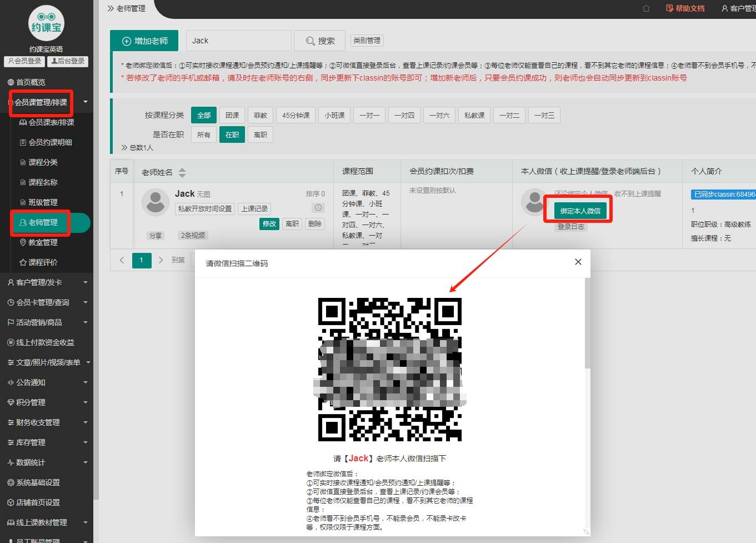Click the teacher search input field
Image resolution: width=756 pixels, height=543 pixels.
point(238,41)
